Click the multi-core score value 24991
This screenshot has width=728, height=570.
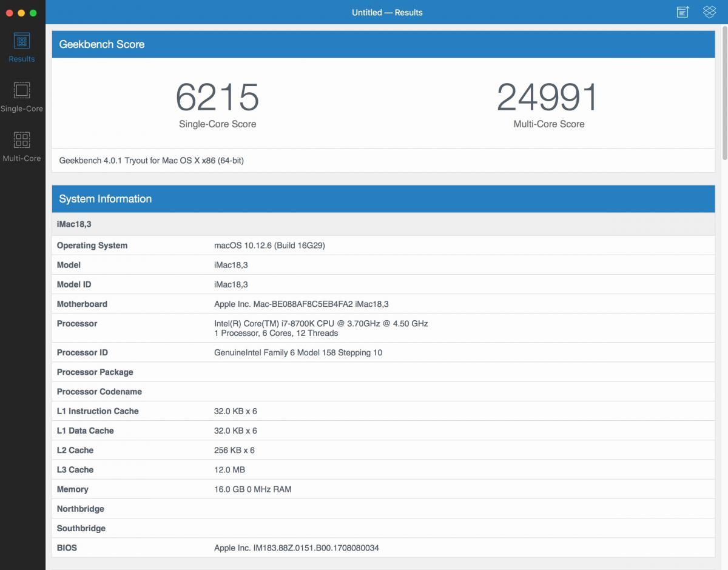click(x=548, y=97)
